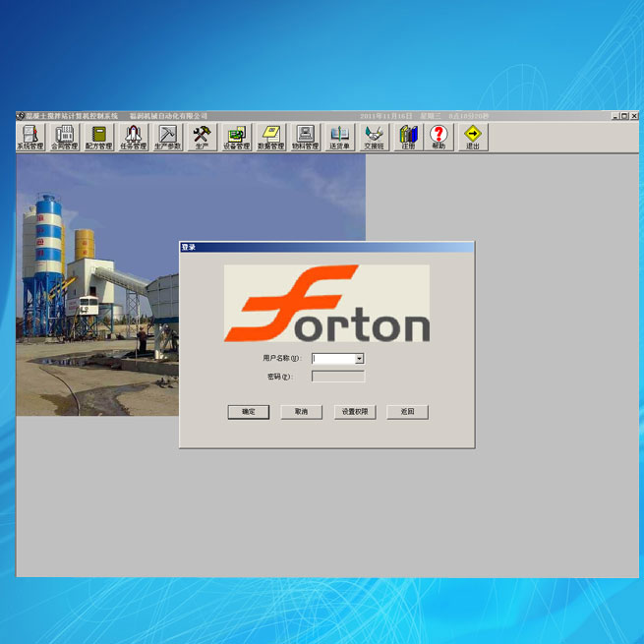This screenshot has height=644, width=644.
Task: Click the 登录 login dialog title bar
Action: pyautogui.click(x=326, y=247)
